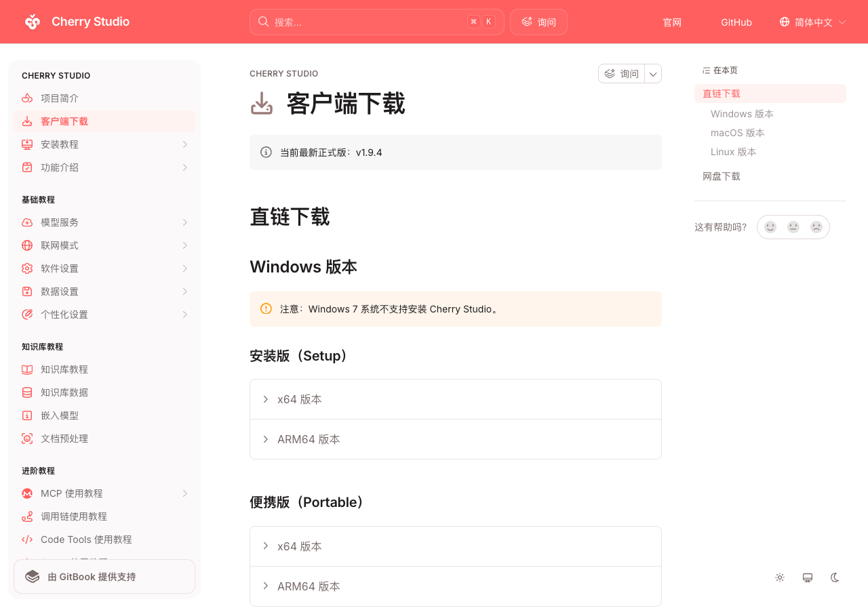Click the GitBook logo icon
This screenshot has width=868, height=610.
pos(33,577)
